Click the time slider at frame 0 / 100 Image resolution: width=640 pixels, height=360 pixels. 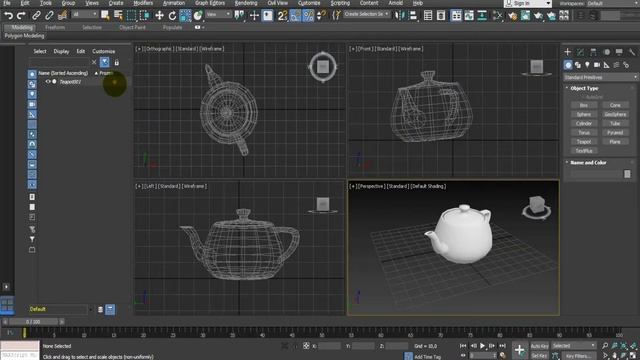click(x=33, y=322)
